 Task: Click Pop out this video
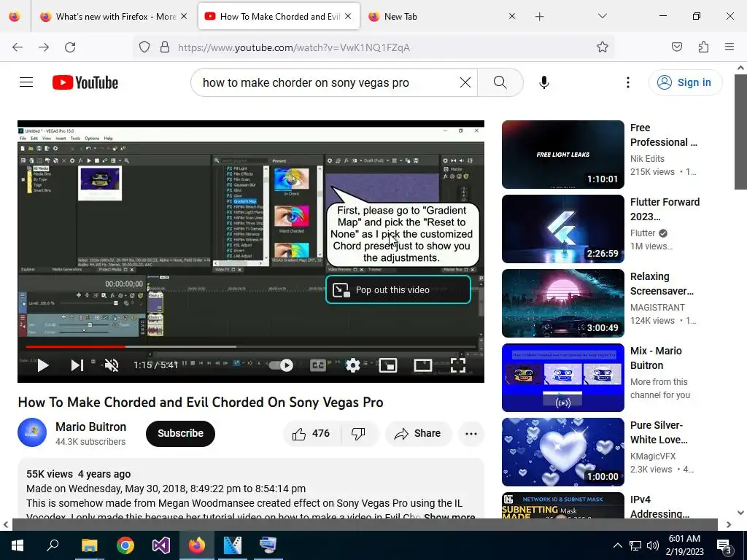coord(398,289)
